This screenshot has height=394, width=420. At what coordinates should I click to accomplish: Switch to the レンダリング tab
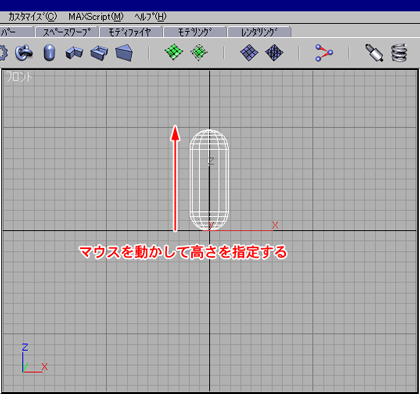tap(259, 32)
